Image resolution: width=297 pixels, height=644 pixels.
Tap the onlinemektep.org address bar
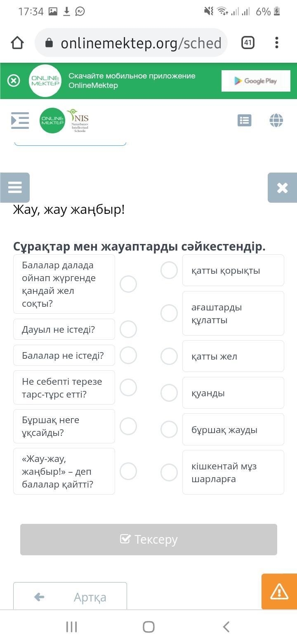pos(132,43)
